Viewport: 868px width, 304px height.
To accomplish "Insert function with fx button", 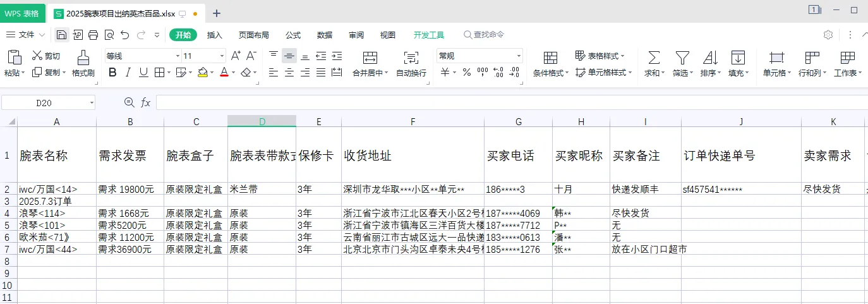I will 145,102.
